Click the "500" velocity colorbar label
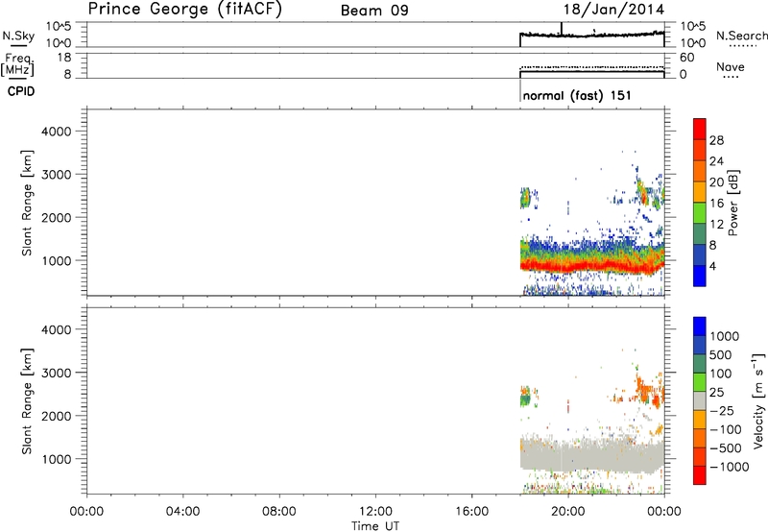Image resolution: width=768 pixels, height=532 pixels. 721,354
